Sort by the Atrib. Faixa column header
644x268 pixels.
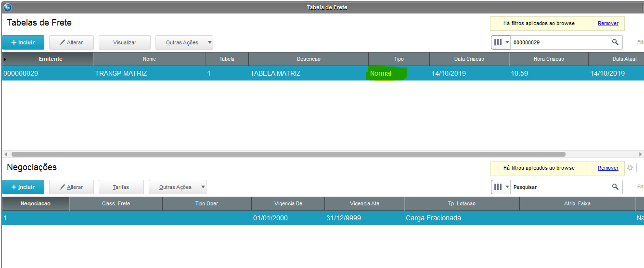click(577, 203)
